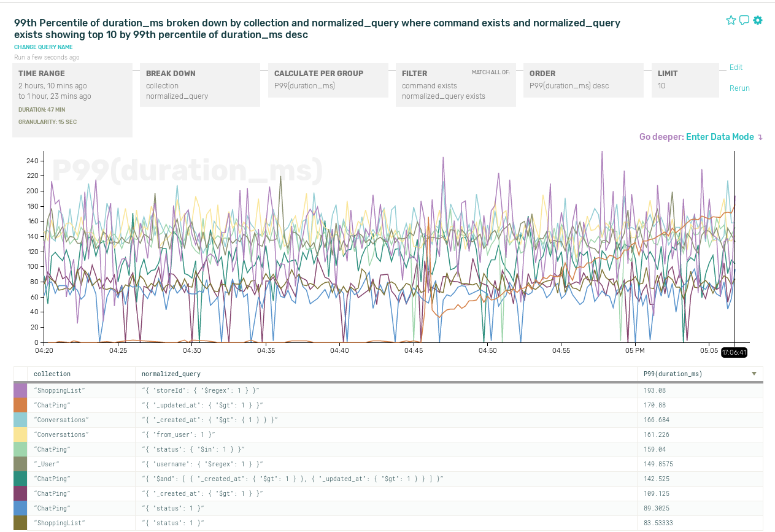Open the Time Range panel
This screenshot has height=532, width=775.
72,100
